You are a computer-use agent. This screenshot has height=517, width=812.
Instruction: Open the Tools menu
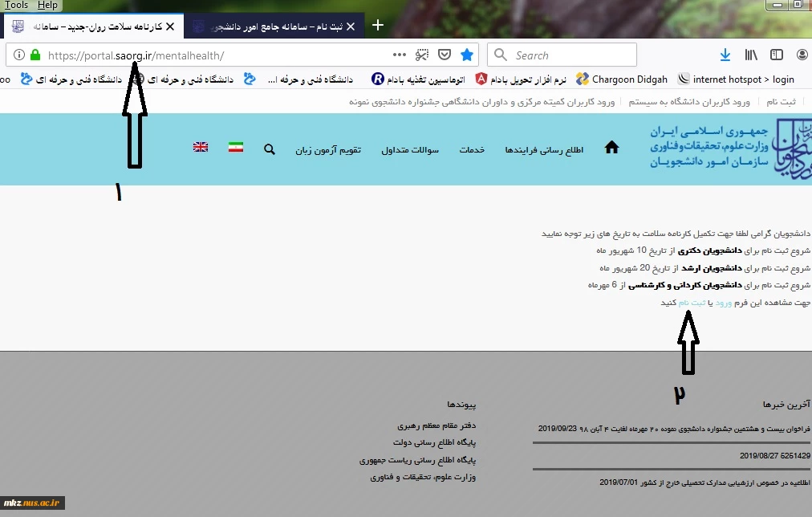[16, 5]
